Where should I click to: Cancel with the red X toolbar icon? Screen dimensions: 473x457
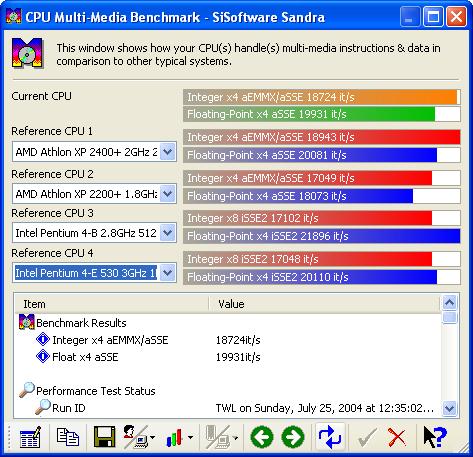point(397,437)
